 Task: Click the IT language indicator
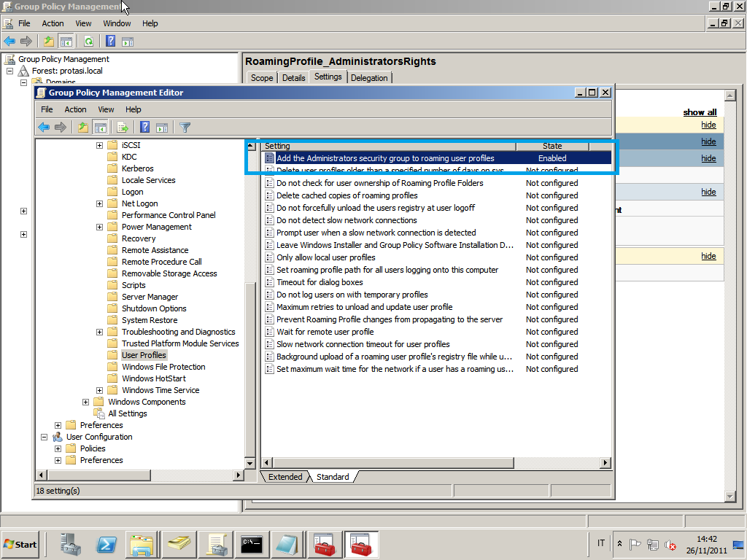[601, 543]
